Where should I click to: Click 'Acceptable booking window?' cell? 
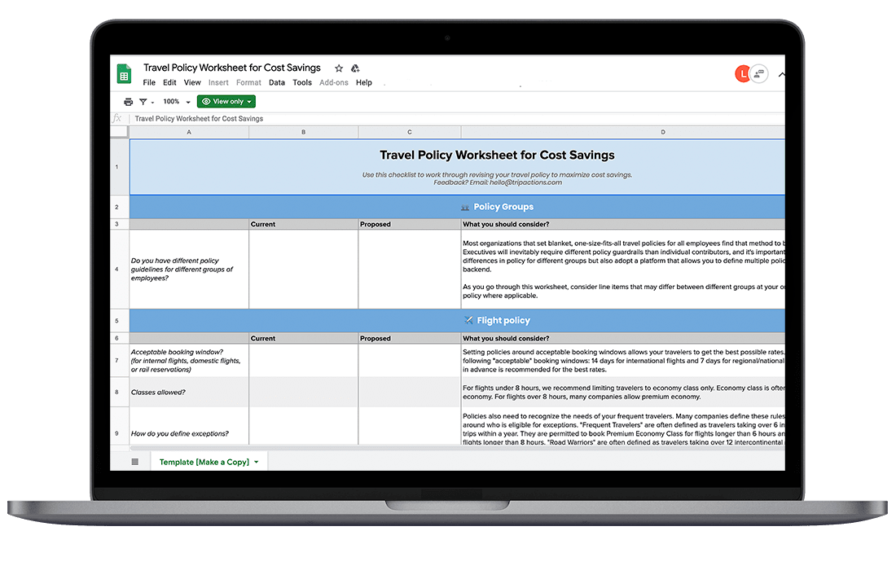tap(189, 361)
